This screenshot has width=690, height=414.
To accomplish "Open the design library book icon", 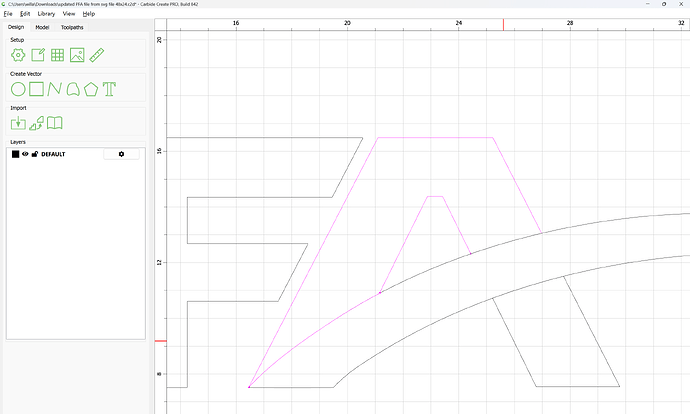I will [56, 123].
